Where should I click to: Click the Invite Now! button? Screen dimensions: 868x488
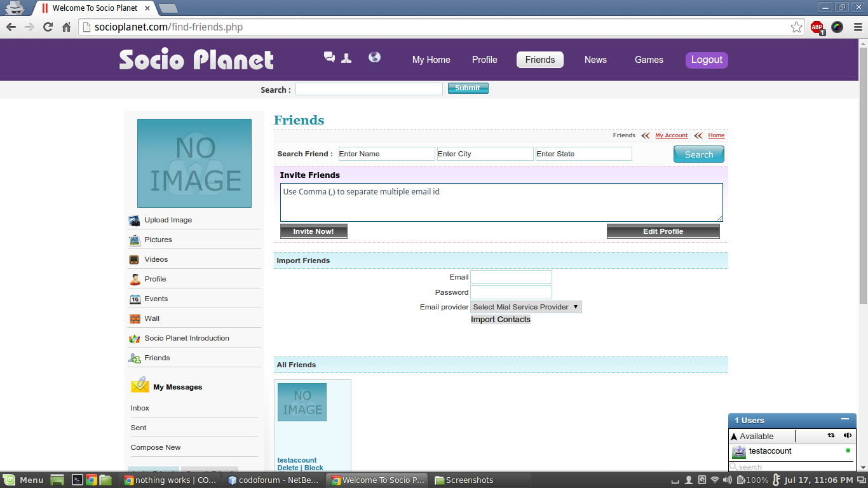point(314,231)
